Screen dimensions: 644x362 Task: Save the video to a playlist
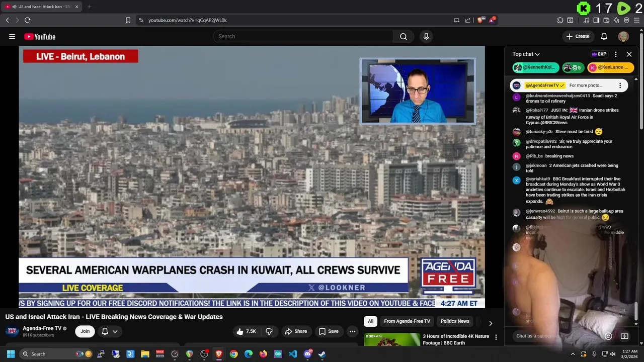[329, 331]
